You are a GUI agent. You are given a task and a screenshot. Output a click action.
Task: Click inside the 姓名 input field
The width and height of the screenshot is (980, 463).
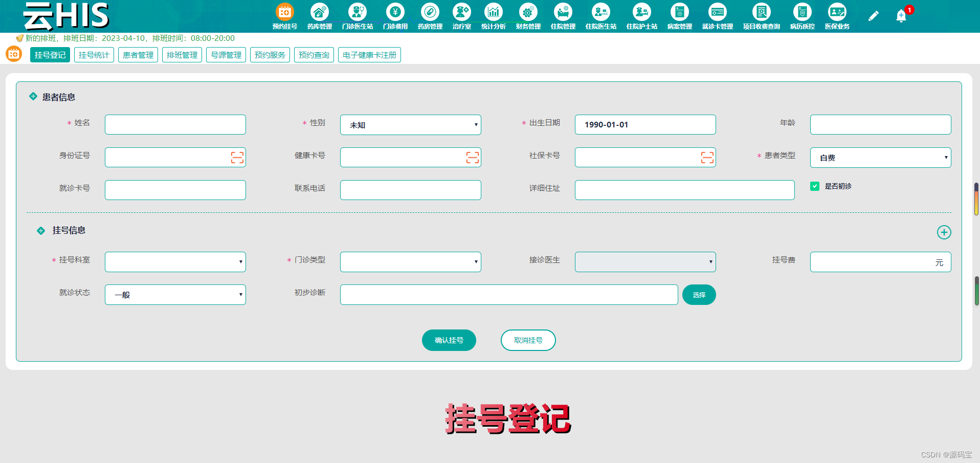tap(175, 124)
